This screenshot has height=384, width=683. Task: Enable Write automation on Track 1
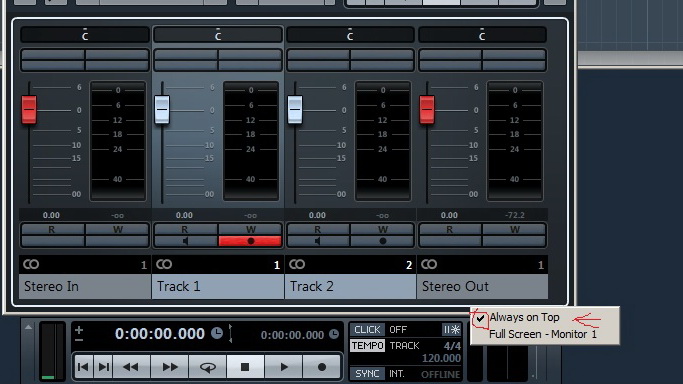click(250, 229)
